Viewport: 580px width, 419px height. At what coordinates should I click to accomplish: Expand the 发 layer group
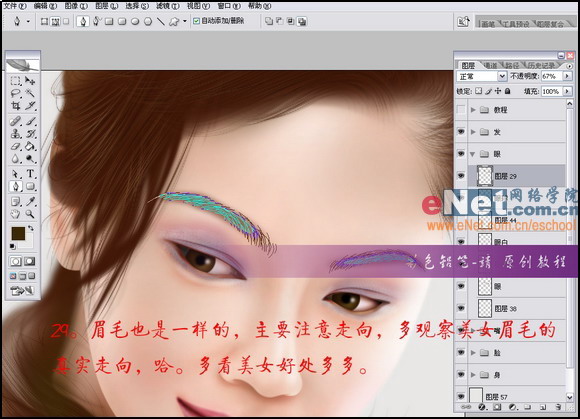(x=473, y=132)
